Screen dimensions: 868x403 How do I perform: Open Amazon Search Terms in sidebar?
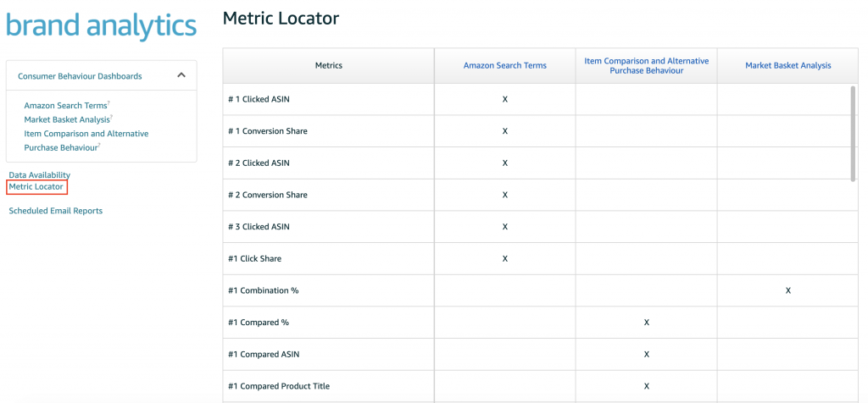point(65,105)
